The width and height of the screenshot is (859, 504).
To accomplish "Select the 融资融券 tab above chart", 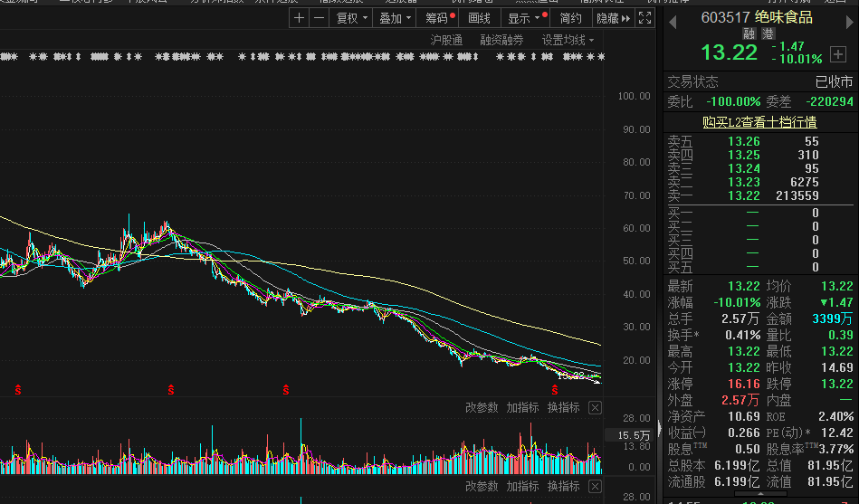I will pyautogui.click(x=501, y=40).
